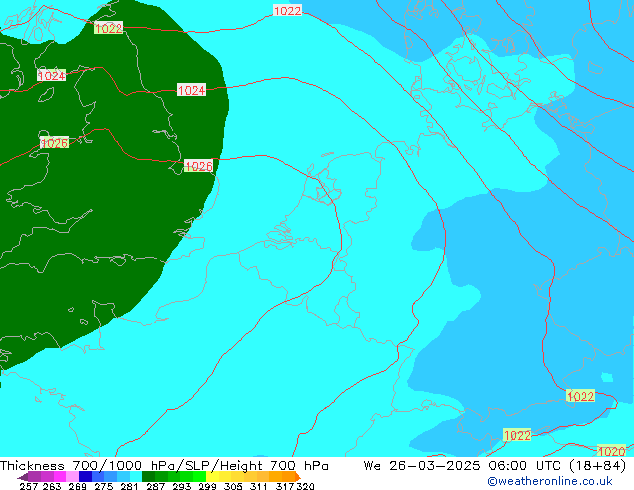Click the legend value 275
The height and width of the screenshot is (490, 634).
[104, 486]
